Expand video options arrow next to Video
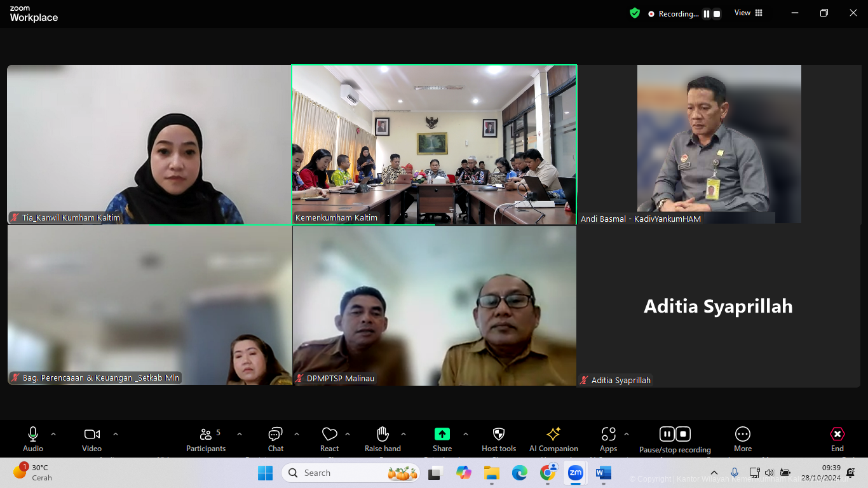This screenshot has height=488, width=868. (x=116, y=434)
